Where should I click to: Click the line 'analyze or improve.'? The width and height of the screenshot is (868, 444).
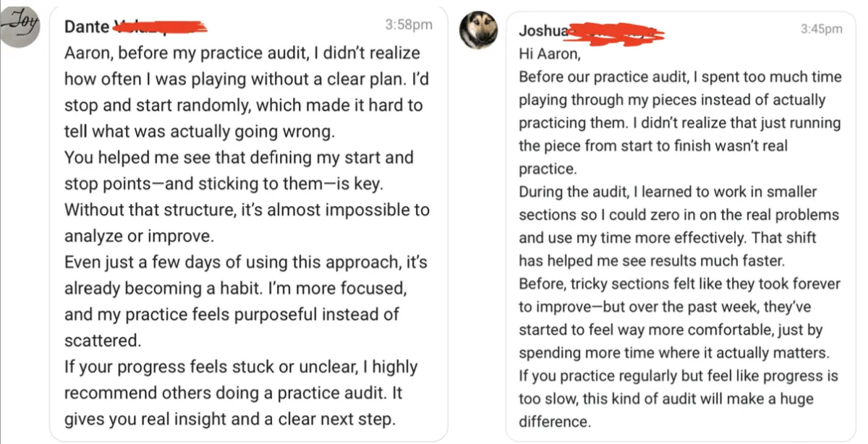(132, 236)
